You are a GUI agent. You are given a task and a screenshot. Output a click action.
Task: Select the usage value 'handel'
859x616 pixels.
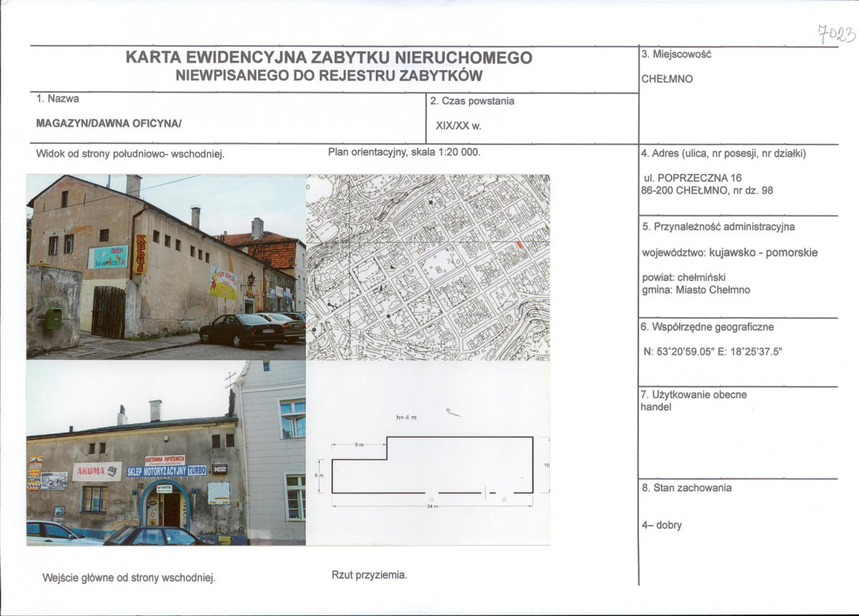click(656, 407)
